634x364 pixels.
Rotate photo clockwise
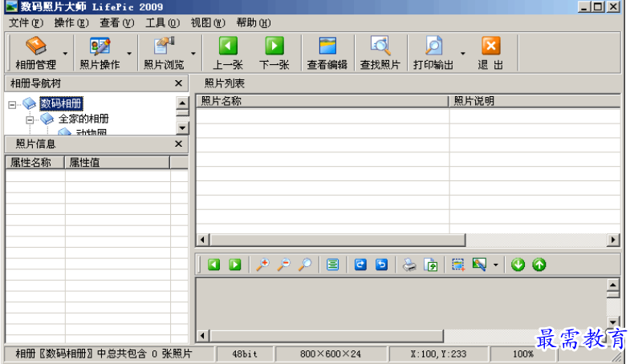coord(360,265)
